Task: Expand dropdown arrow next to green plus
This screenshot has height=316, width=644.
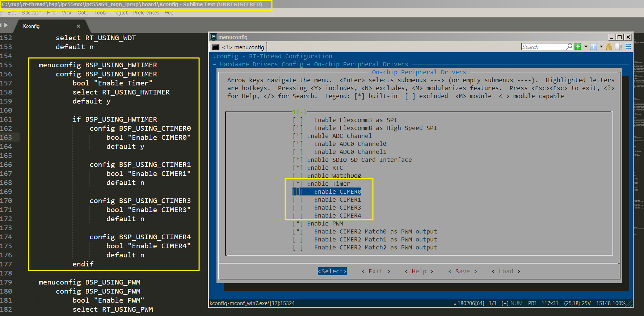Action: coord(586,47)
